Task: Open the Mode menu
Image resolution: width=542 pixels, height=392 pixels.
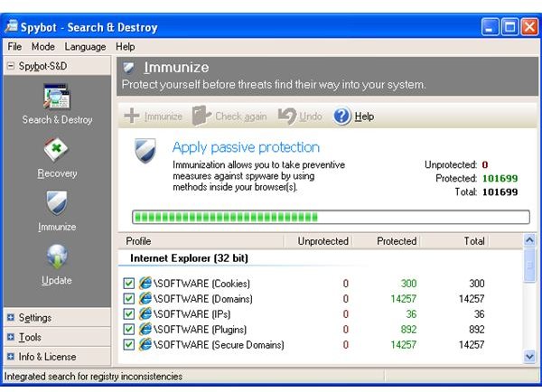Action: coord(42,47)
